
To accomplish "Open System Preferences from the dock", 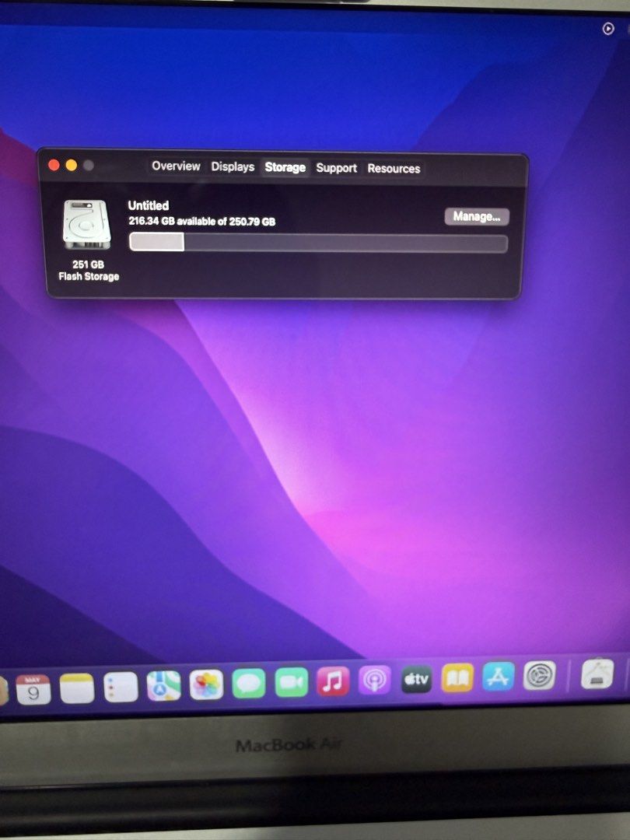I will [x=539, y=676].
